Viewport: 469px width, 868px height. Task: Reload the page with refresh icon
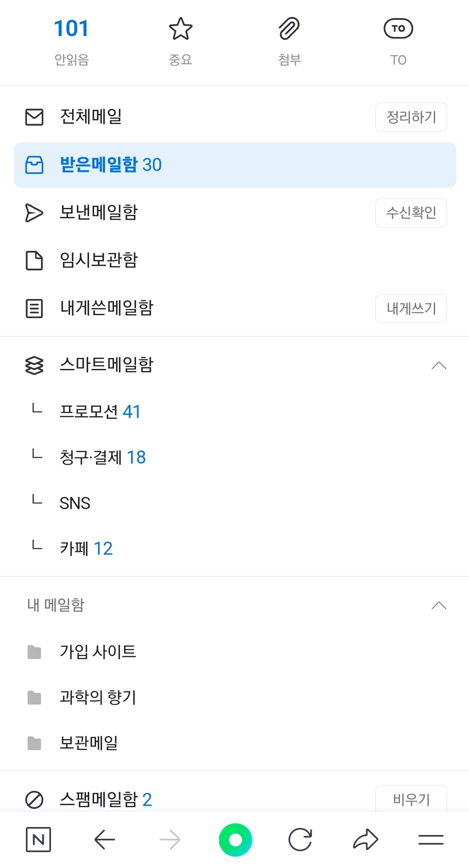(x=300, y=840)
